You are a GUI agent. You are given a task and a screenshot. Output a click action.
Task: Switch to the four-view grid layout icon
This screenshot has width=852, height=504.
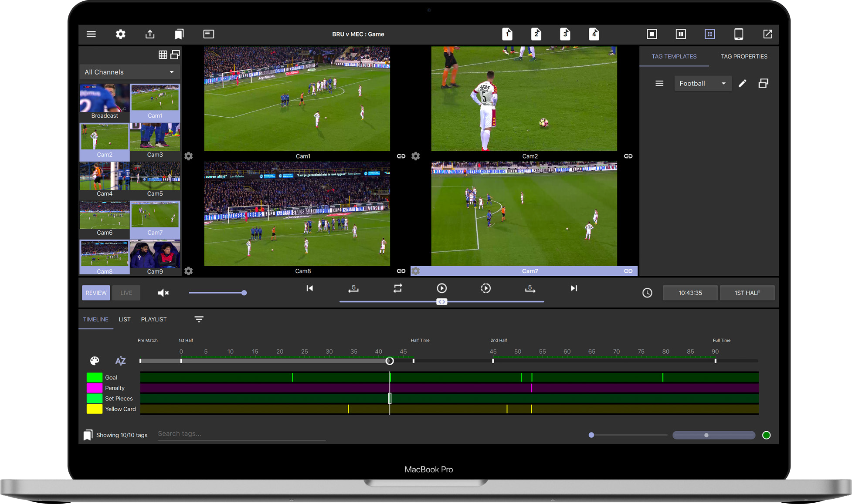(710, 34)
